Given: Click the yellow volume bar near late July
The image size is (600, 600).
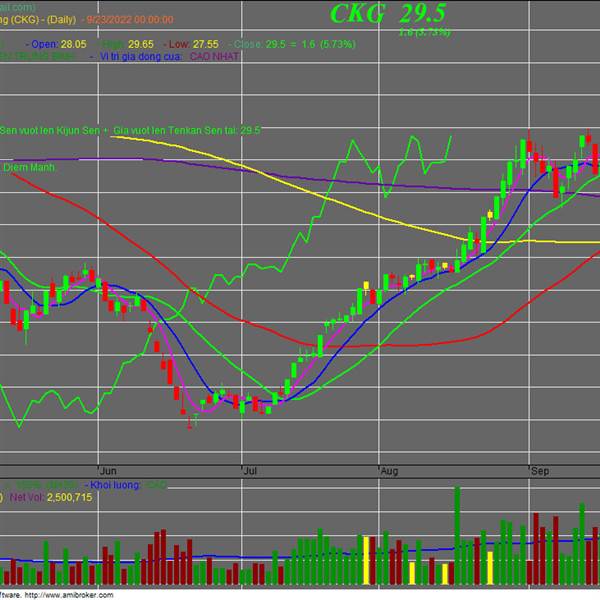Looking at the screenshot, I should pyautogui.click(x=366, y=561).
